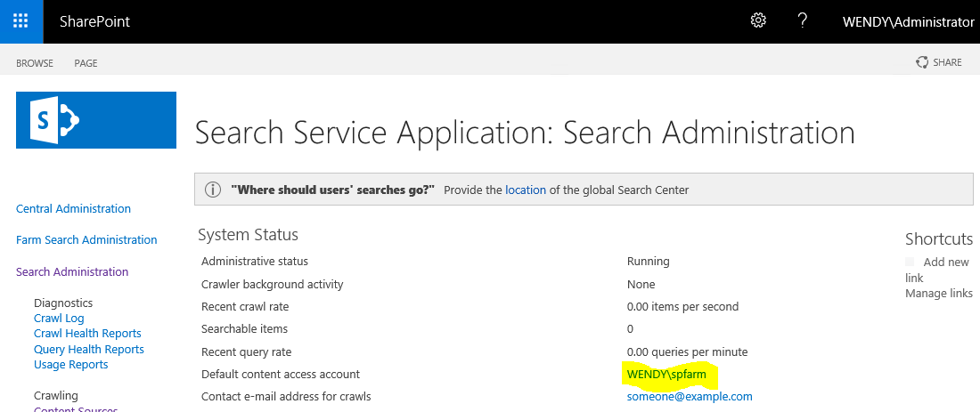The height and width of the screenshot is (412, 980).
Task: Click the location link for Search Center
Action: point(526,190)
